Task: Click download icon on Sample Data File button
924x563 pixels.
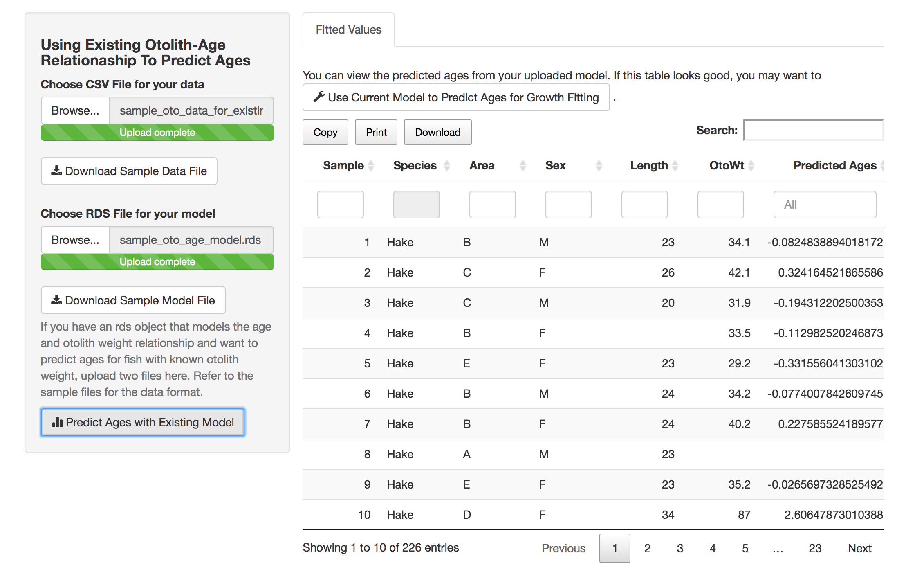Action: [x=56, y=171]
